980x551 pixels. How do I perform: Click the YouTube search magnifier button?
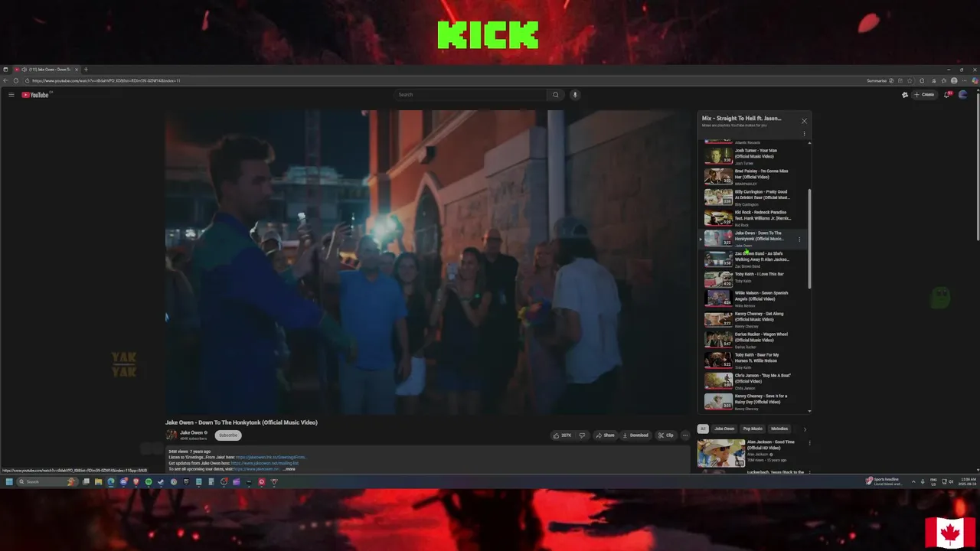556,95
